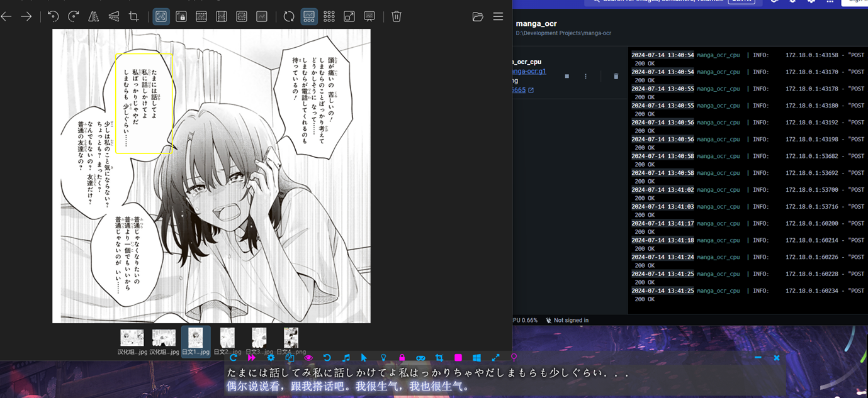868x398 pixels.
Task: Click the pink pin icon in the translator bar
Action: pos(514,358)
